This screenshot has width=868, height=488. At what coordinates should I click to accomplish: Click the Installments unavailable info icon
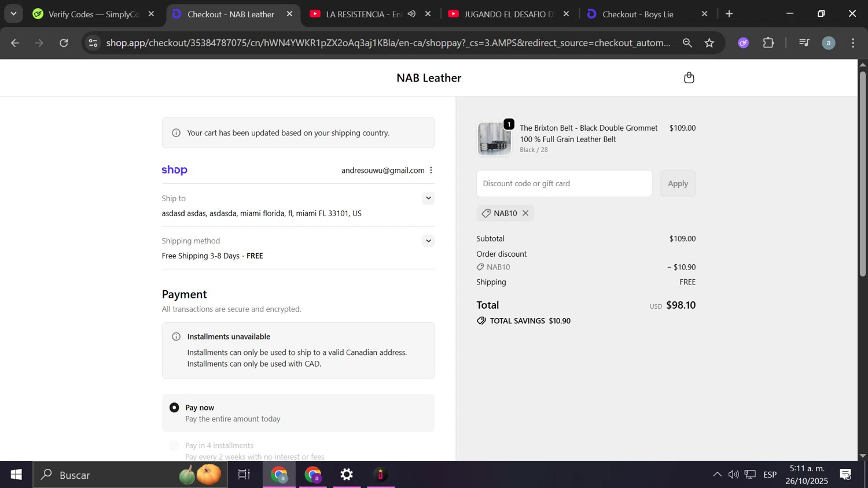pos(176,337)
